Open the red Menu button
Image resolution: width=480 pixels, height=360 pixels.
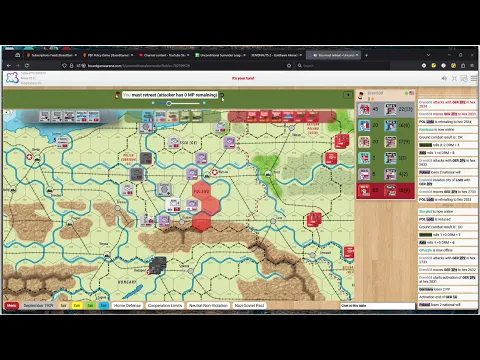pos(11,305)
